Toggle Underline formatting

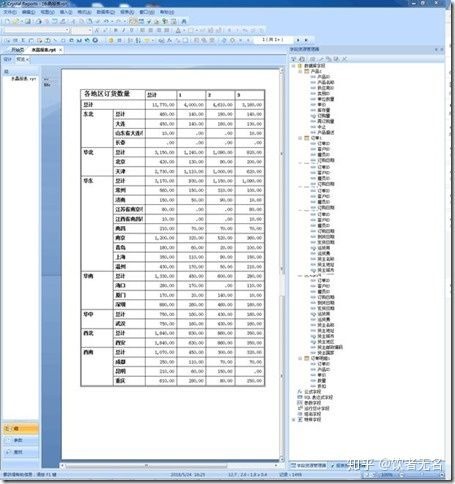point(132,30)
